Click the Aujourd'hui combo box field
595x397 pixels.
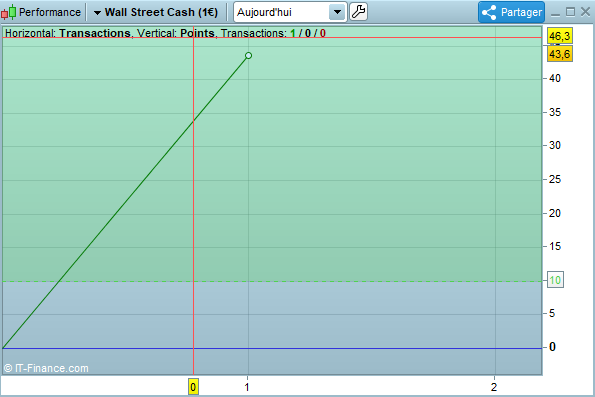(x=290, y=12)
